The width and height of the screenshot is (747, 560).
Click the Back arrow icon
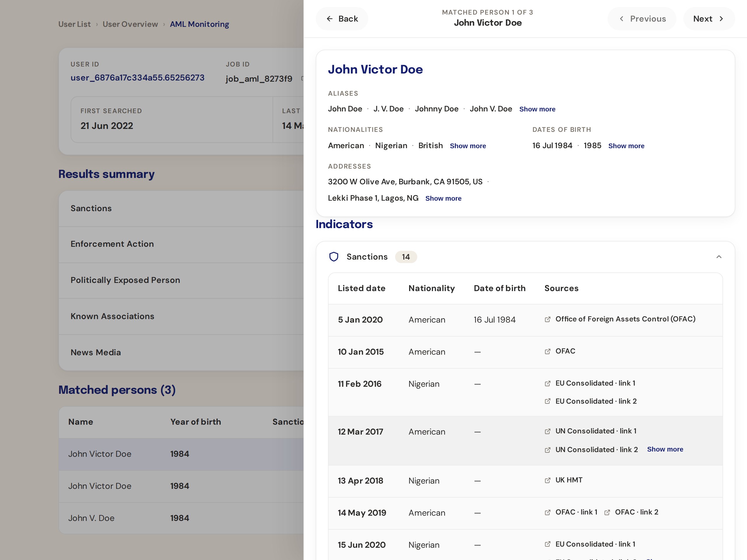click(x=330, y=19)
